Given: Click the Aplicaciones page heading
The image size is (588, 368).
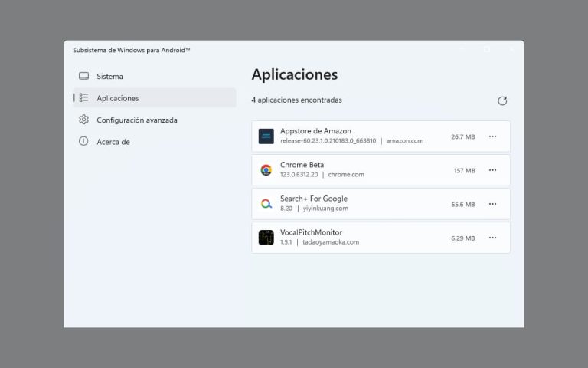Looking at the screenshot, I should 294,74.
